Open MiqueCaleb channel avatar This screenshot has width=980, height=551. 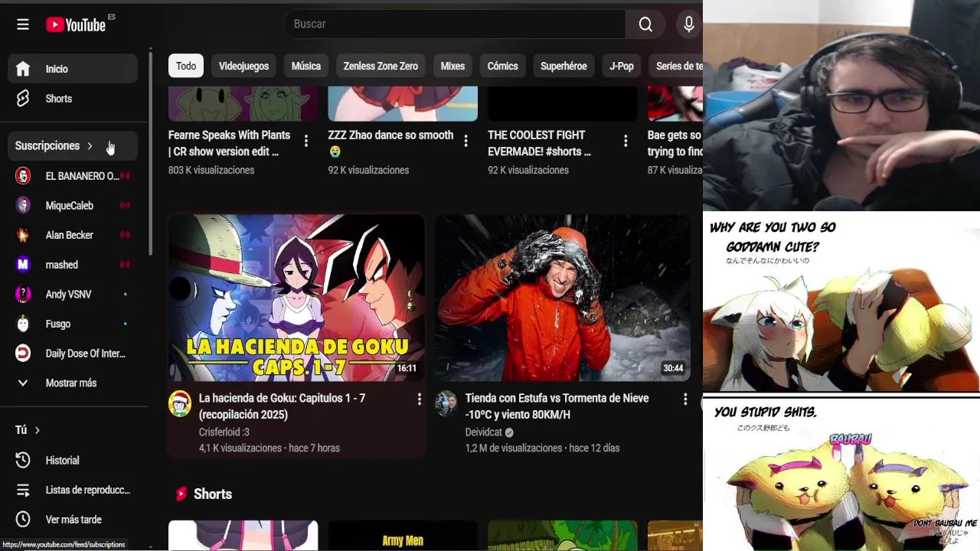tap(23, 205)
